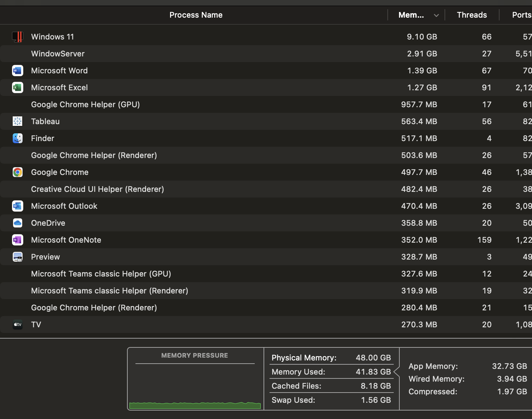Image resolution: width=532 pixels, height=419 pixels.
Task: Sort by the Process Name column header
Action: pos(196,15)
